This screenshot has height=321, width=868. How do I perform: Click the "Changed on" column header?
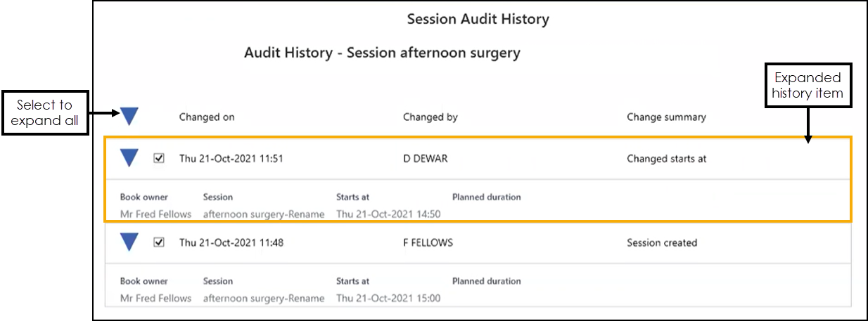(x=207, y=117)
